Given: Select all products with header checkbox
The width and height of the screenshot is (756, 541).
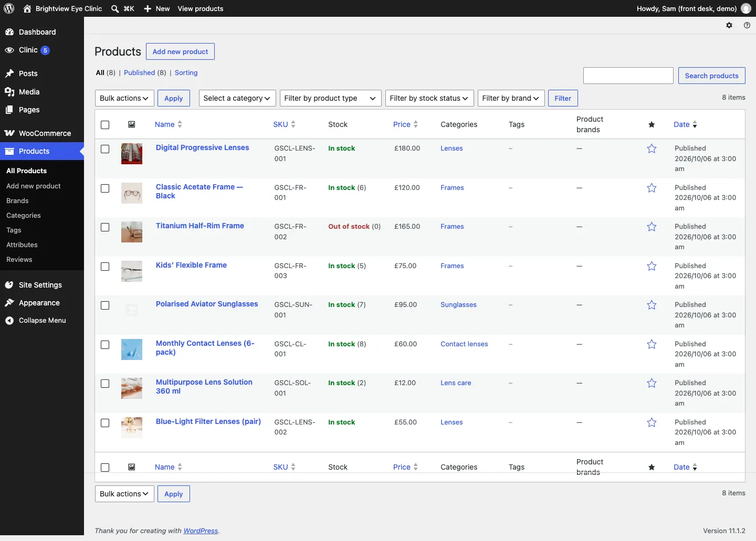Looking at the screenshot, I should (105, 125).
